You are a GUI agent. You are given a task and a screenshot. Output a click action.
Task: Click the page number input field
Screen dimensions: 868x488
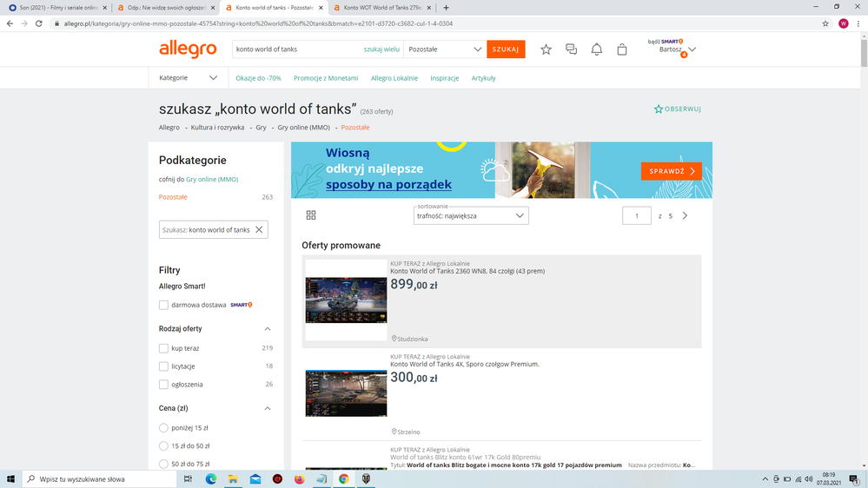tap(637, 215)
